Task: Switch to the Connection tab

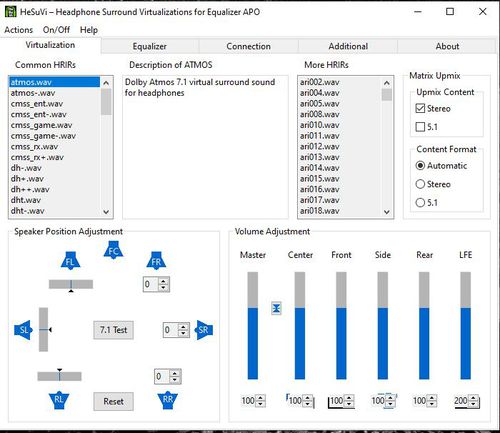Action: pos(248,46)
